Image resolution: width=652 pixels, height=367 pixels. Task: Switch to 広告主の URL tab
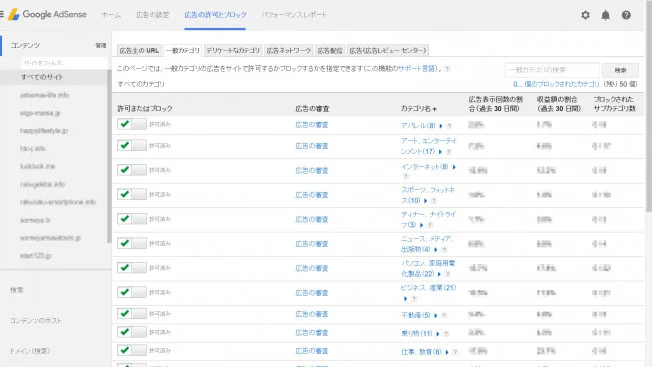tap(139, 50)
